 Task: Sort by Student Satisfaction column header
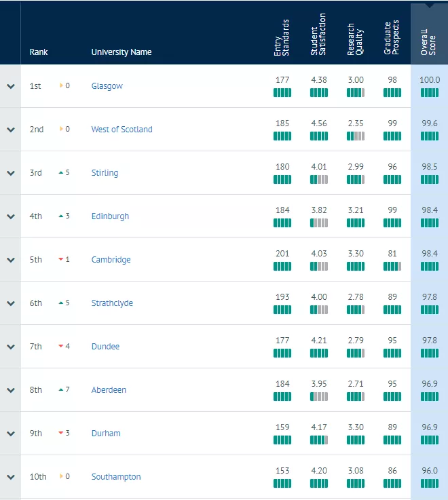(x=318, y=34)
